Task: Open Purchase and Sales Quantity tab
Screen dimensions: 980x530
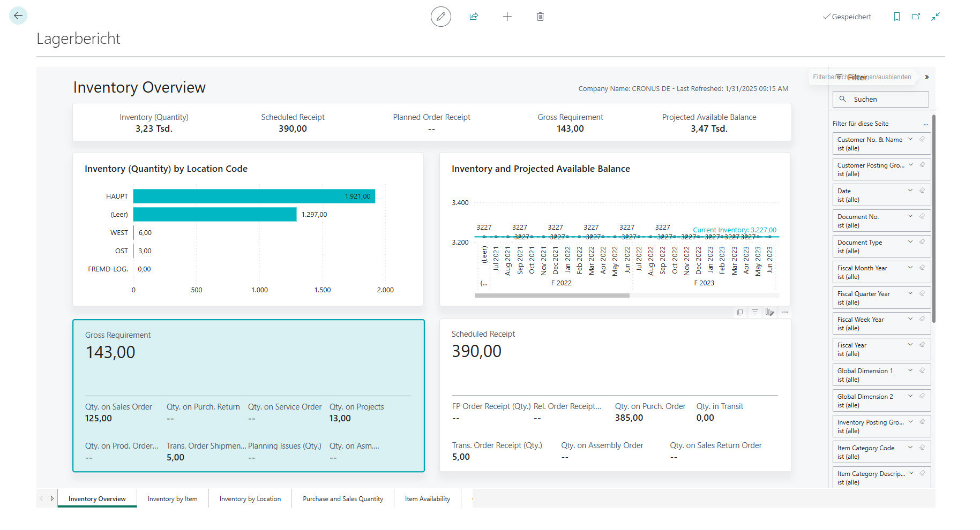Action: click(x=343, y=498)
